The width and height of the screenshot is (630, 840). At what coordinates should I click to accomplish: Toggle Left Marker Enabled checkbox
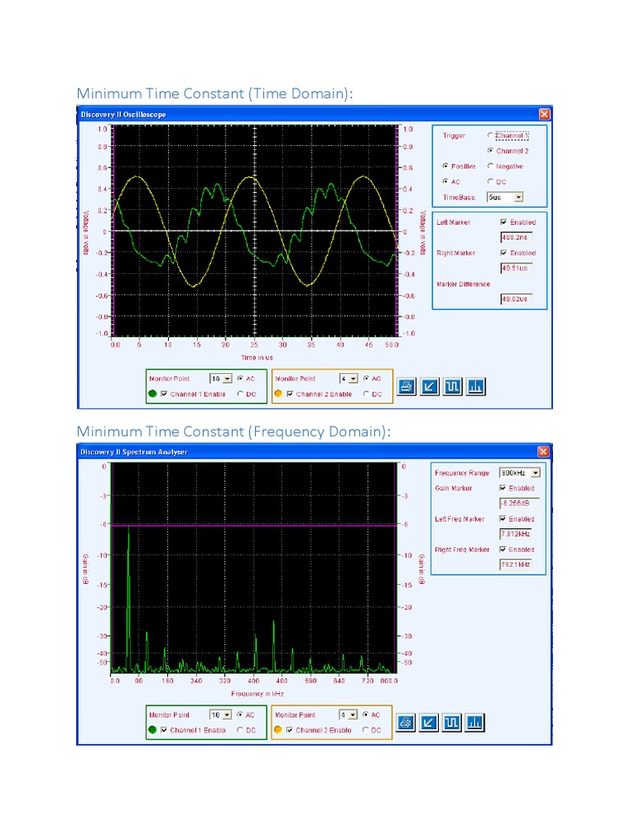click(x=504, y=221)
